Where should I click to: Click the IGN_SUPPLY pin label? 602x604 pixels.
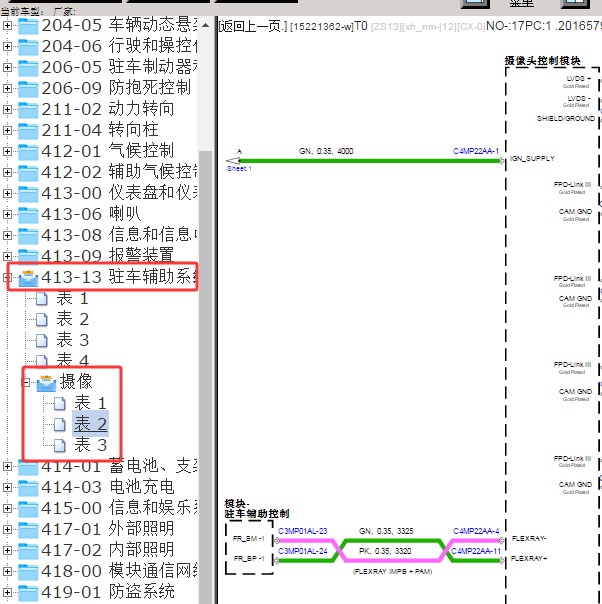tap(532, 159)
